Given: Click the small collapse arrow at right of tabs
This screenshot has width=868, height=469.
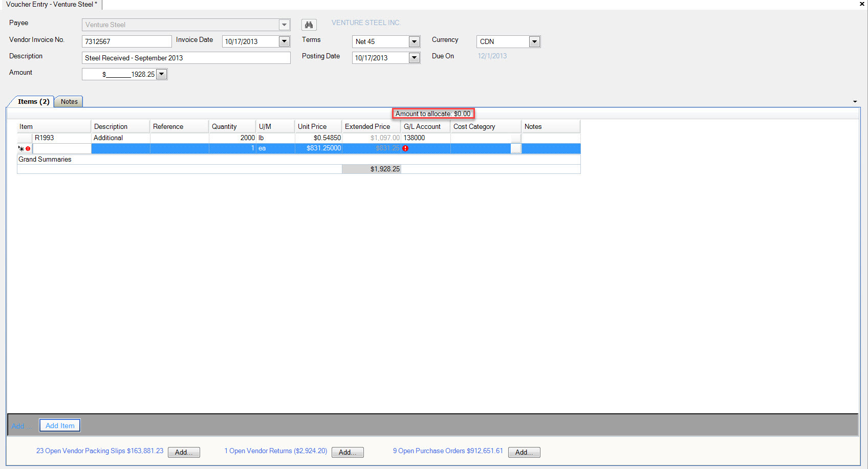Looking at the screenshot, I should tap(855, 102).
